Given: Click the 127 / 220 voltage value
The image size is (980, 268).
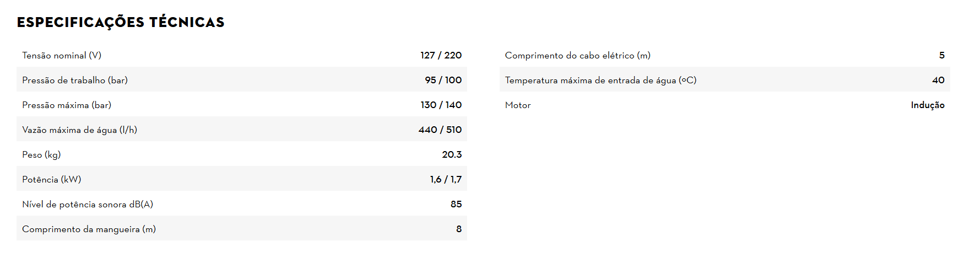Looking at the screenshot, I should (441, 55).
